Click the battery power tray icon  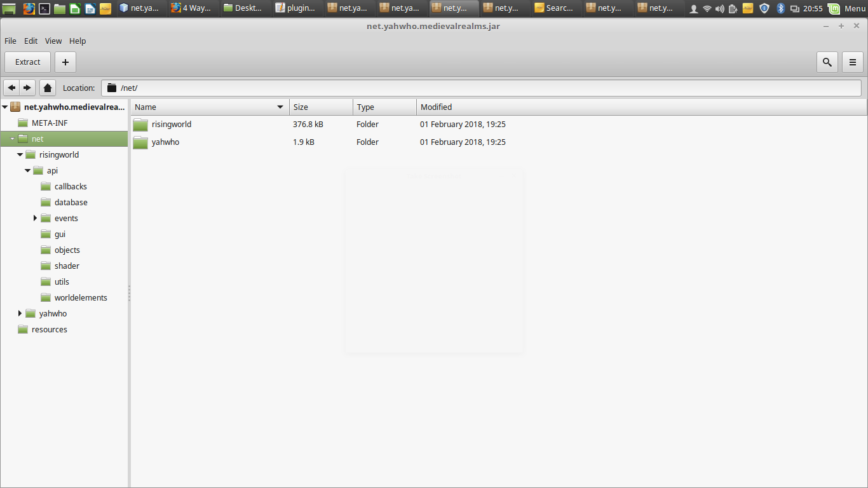tap(733, 8)
